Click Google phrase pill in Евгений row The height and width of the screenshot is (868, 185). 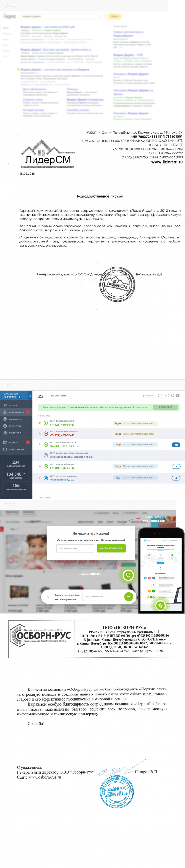tap(135, 444)
